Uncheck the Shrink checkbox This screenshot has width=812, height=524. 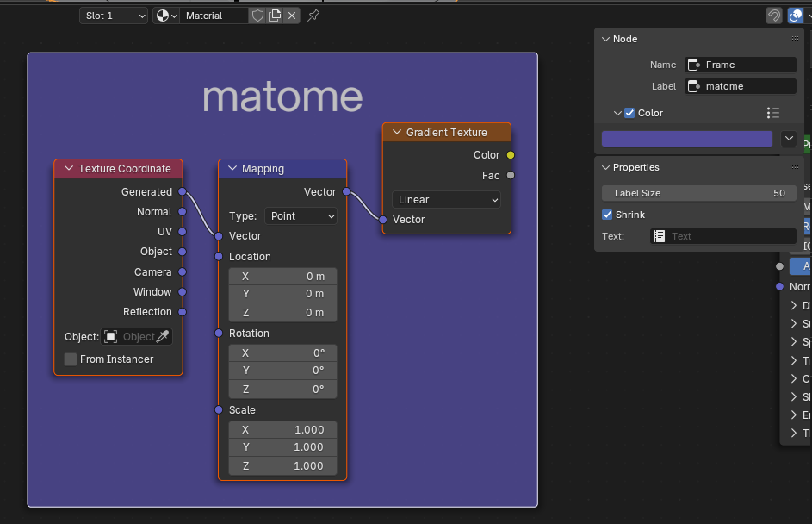tap(607, 215)
